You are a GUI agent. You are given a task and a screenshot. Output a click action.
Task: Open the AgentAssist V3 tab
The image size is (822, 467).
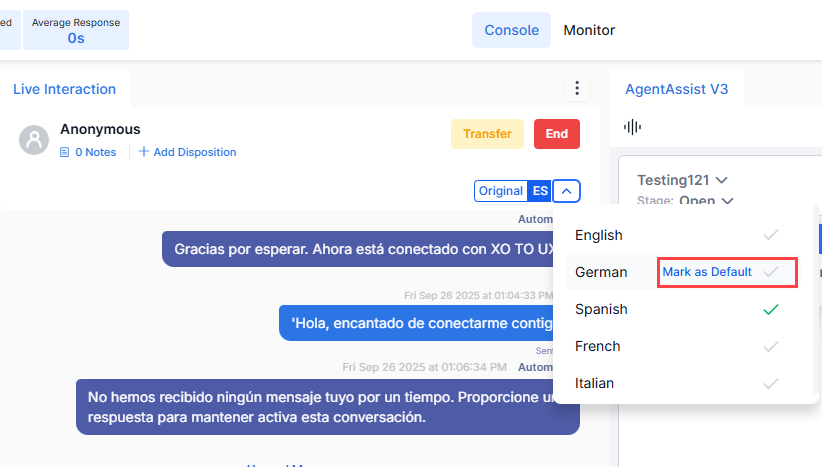click(x=676, y=89)
